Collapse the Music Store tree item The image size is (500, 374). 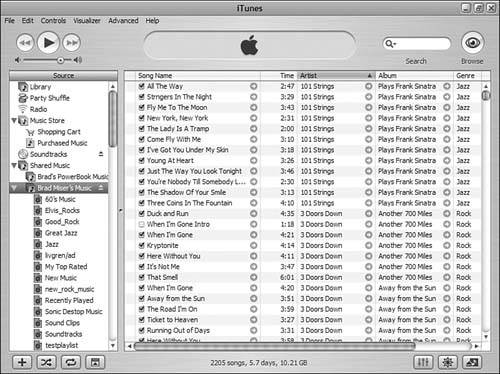click(x=14, y=120)
